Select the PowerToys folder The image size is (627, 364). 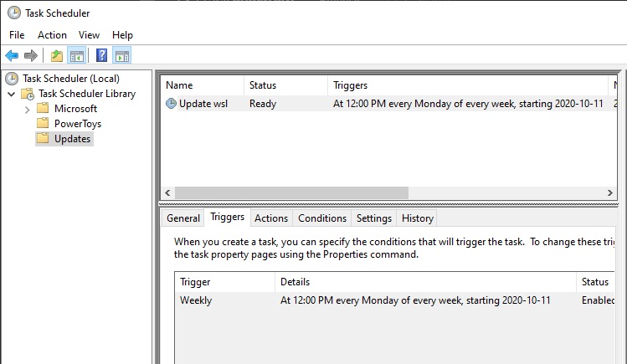[78, 124]
